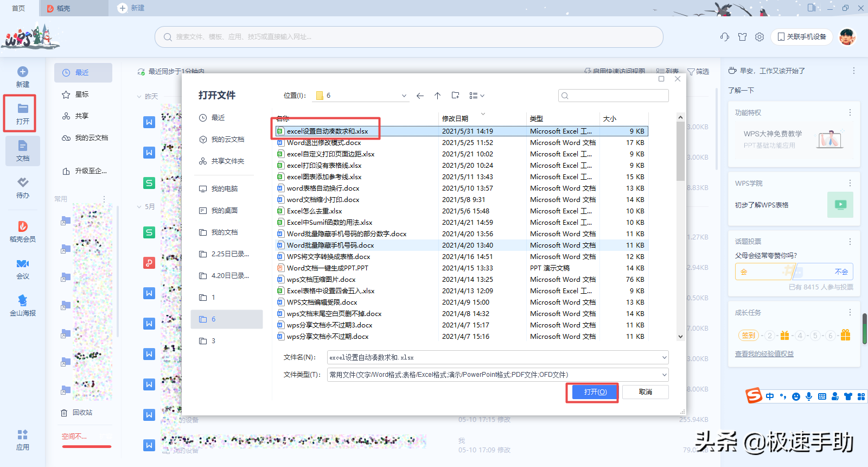Expand the 文件类型 combo box arrow
The image size is (868, 467).
(664, 375)
